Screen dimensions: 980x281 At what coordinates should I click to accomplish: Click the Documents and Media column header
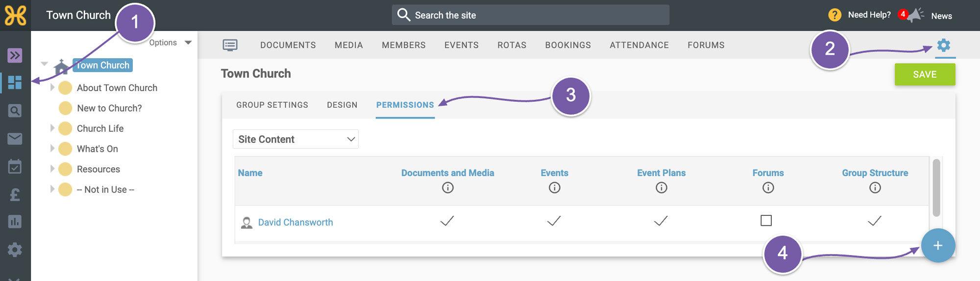tap(448, 173)
